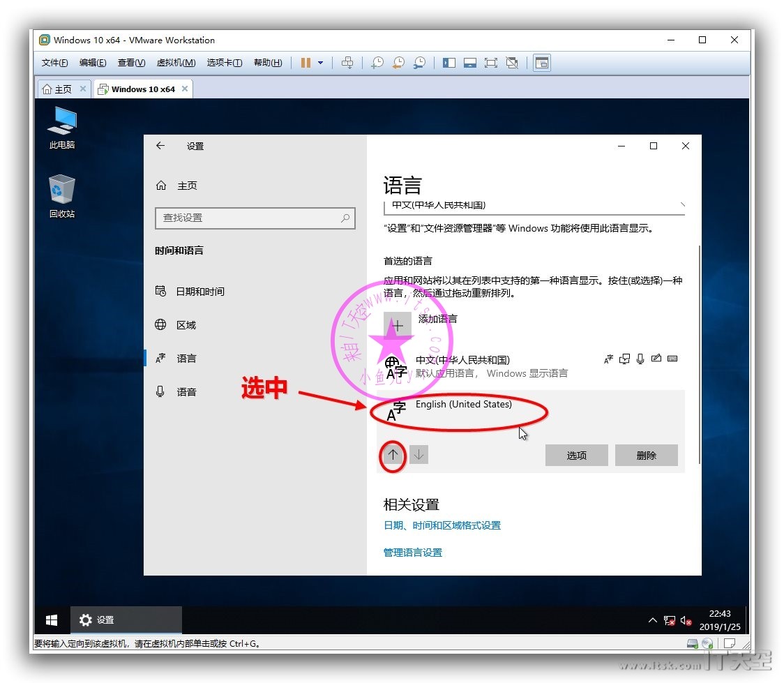Image resolution: width=784 pixels, height=683 pixels.
Task: Open the 编辑(E) menu
Action: click(93, 63)
